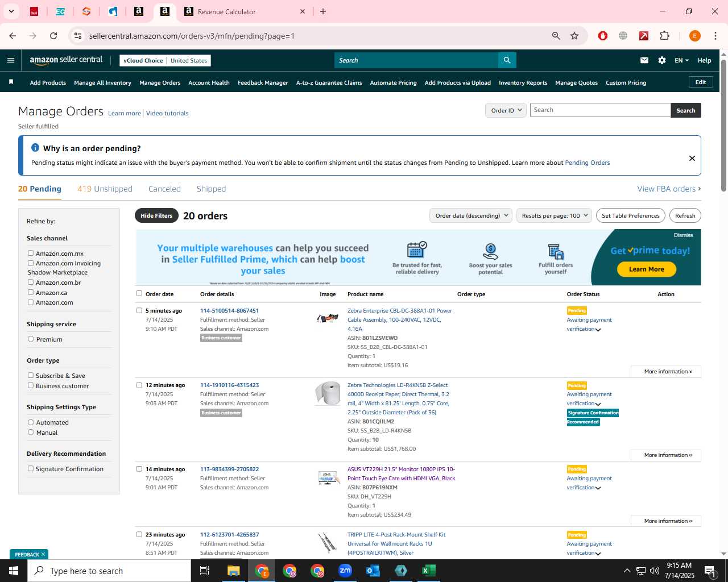Click the bookmark flag icon in nav bar

tap(11, 82)
